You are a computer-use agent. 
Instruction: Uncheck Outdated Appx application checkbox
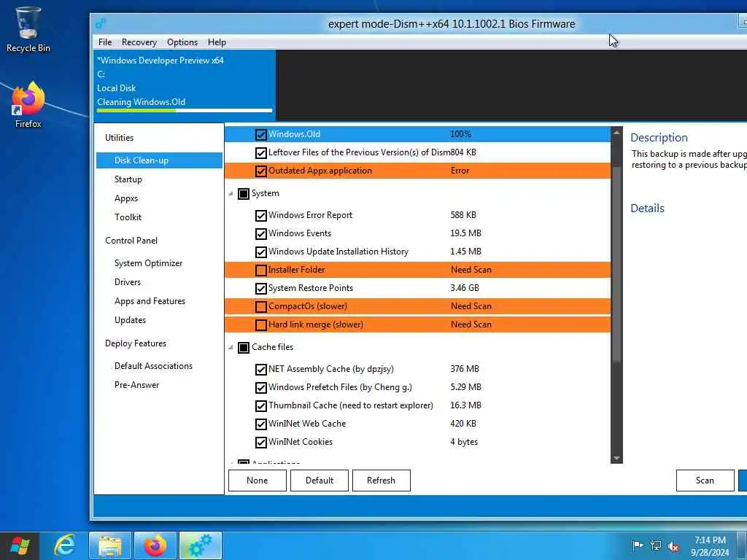point(260,171)
